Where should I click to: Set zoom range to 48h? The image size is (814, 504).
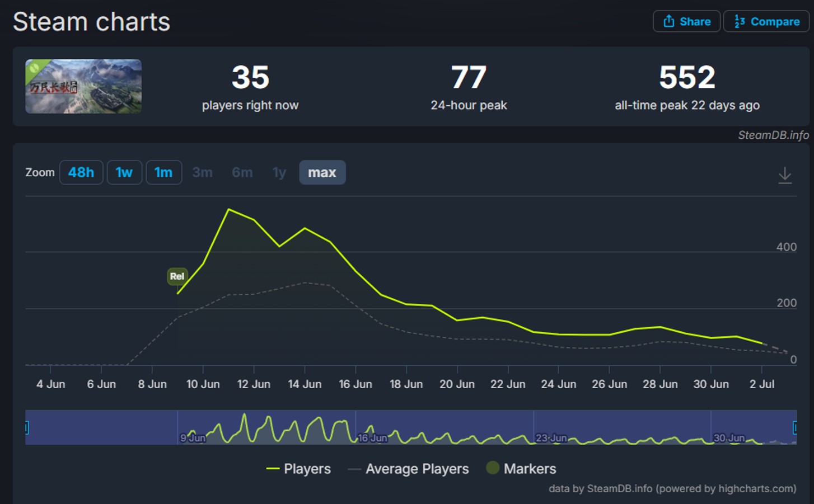(81, 172)
